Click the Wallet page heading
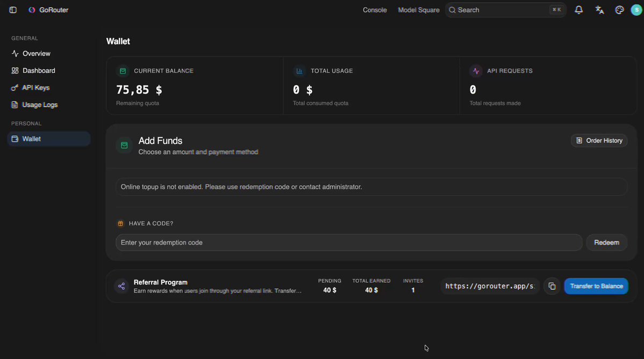This screenshot has height=359, width=644. tap(118, 41)
